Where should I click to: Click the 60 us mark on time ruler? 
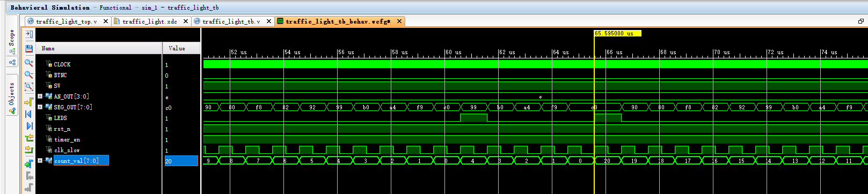pos(453,53)
